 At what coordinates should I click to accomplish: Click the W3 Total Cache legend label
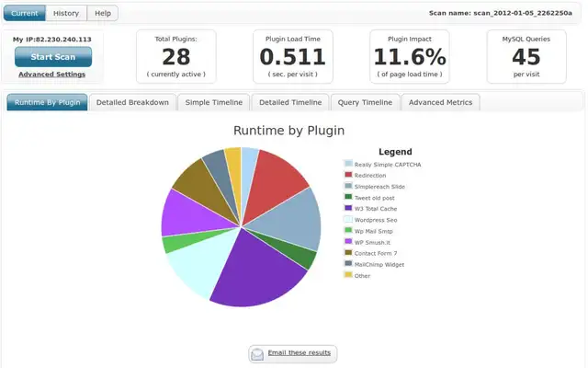click(376, 209)
